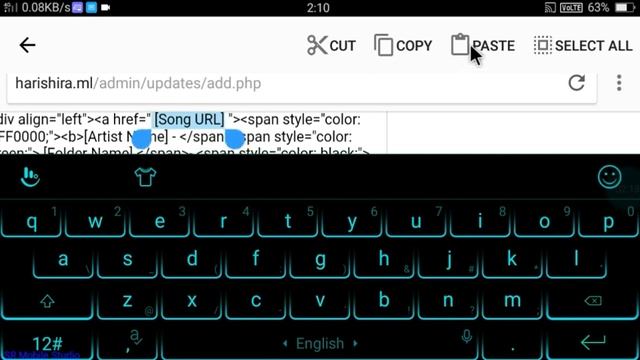The height and width of the screenshot is (360, 640).
Task: Tap the t key
Action: coord(288,221)
